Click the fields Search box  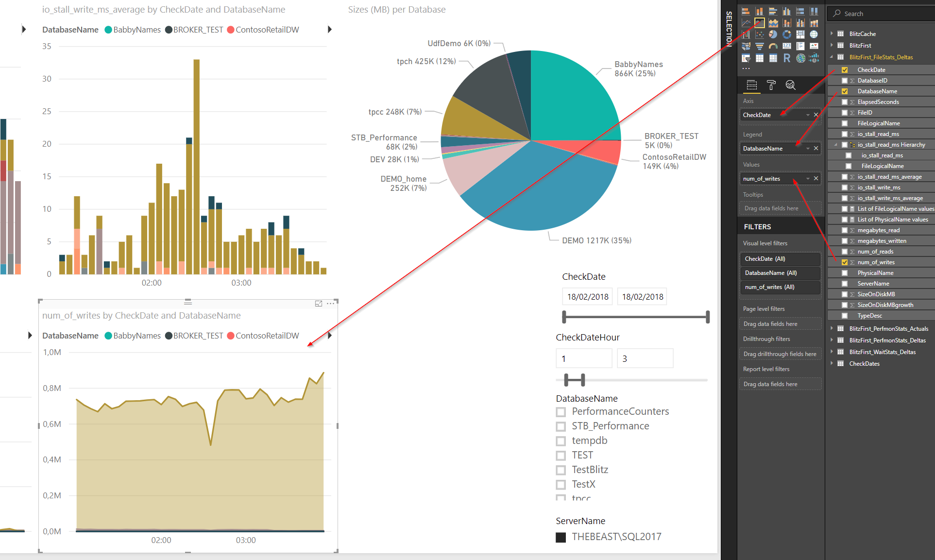(x=881, y=14)
